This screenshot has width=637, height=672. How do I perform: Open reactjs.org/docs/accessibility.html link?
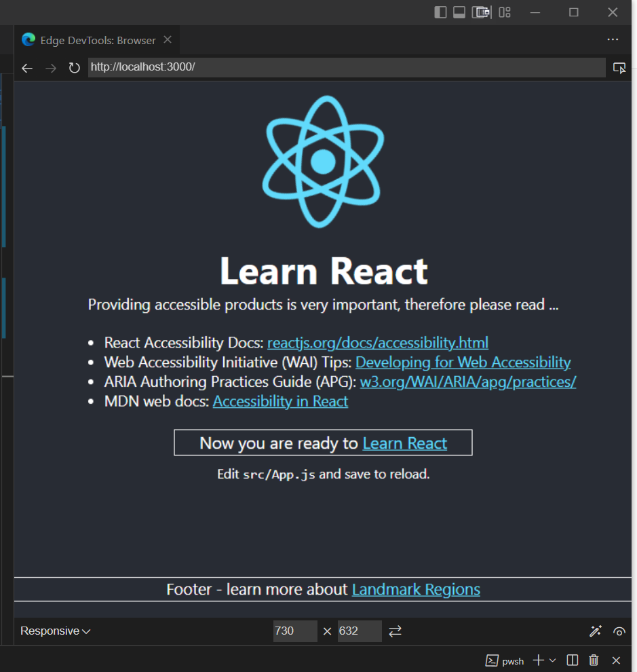378,342
